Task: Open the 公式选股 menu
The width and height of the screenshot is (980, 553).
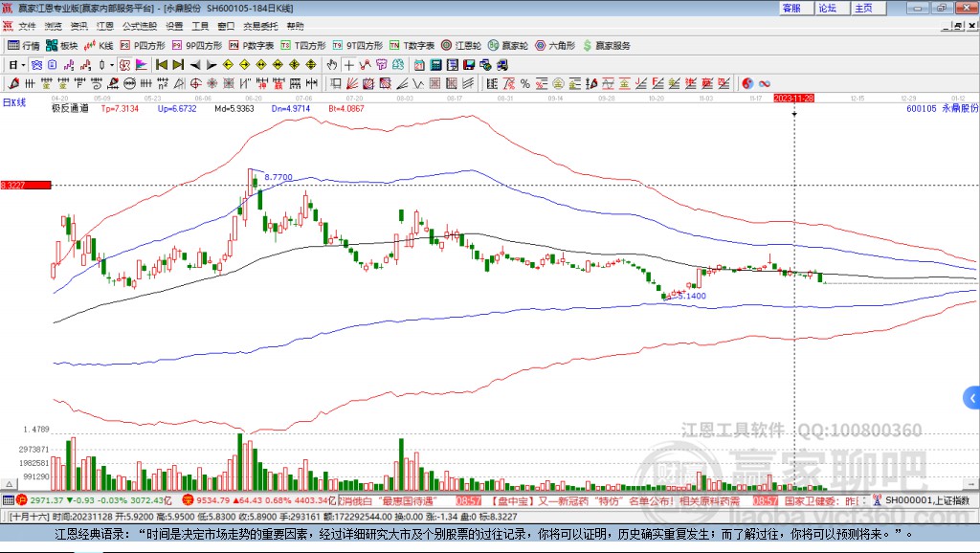Action: click(x=140, y=26)
